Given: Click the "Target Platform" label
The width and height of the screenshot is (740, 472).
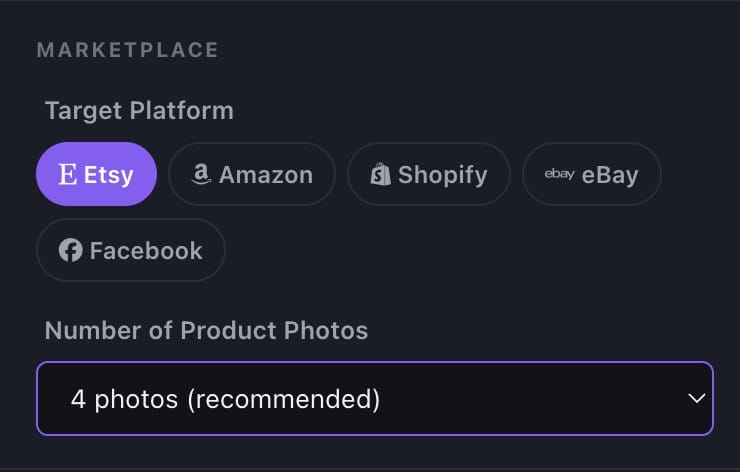Looking at the screenshot, I should pyautogui.click(x=139, y=110).
